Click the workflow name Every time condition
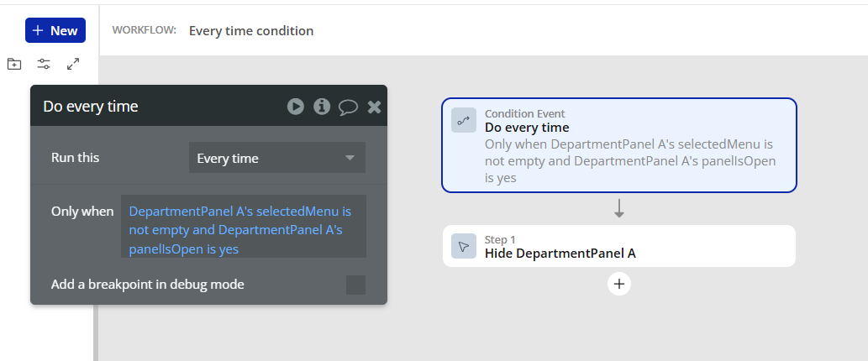 [x=251, y=31]
